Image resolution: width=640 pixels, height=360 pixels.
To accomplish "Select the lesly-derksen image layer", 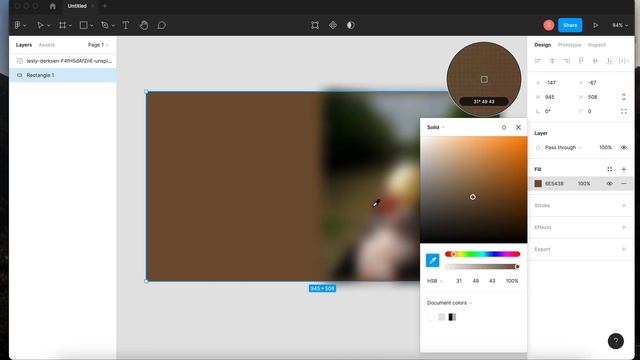I will pos(62,61).
